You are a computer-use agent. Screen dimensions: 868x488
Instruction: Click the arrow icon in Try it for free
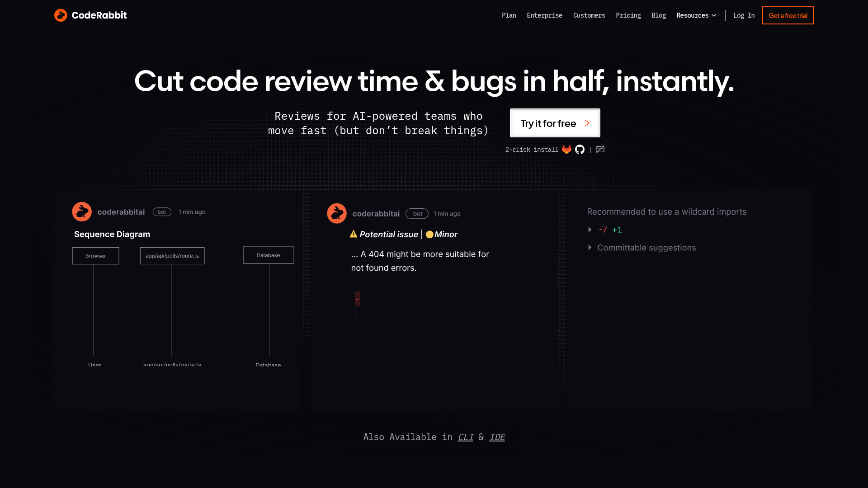click(x=587, y=123)
